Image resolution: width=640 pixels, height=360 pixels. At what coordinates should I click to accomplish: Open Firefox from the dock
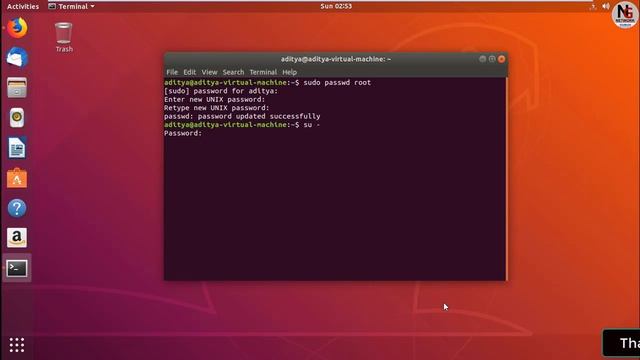(17, 28)
